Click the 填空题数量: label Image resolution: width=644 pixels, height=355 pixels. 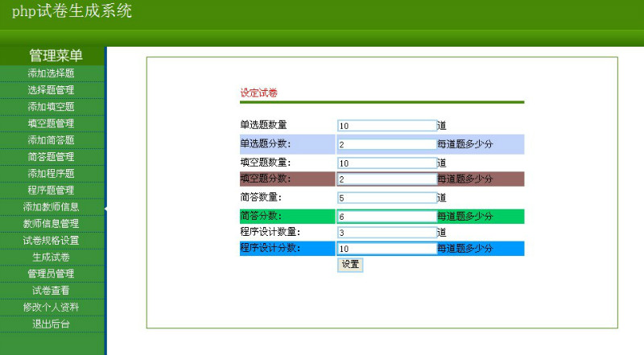coord(266,163)
